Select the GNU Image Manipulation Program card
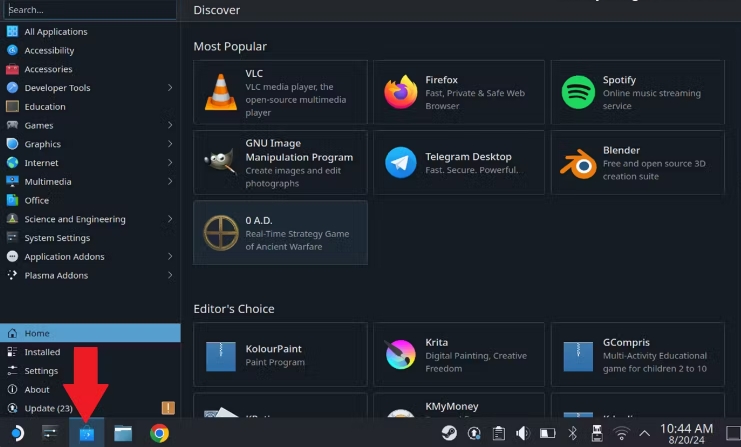Viewport: 741px width, 447px height. pos(280,163)
